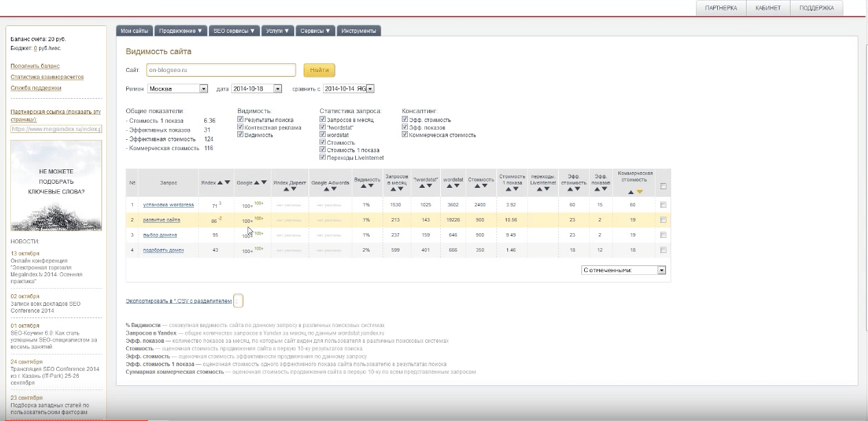Click ascending arrow under Видимость column

pyautogui.click(x=363, y=187)
